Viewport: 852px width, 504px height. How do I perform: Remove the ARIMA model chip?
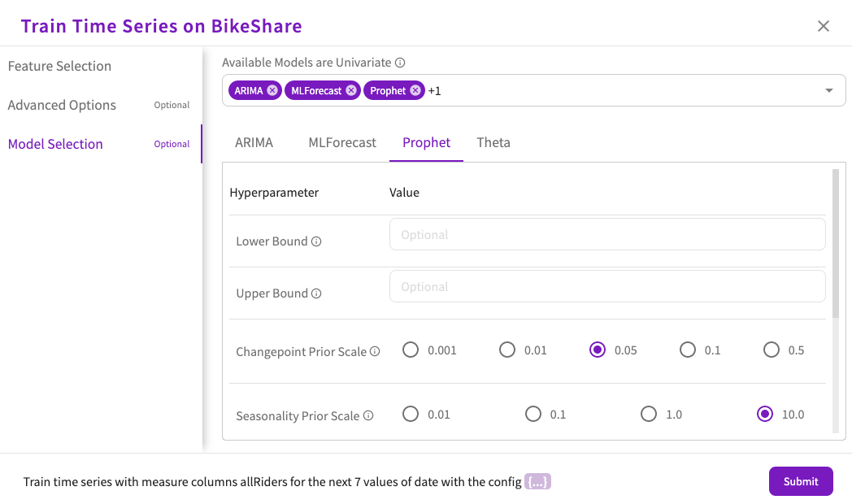pyautogui.click(x=272, y=91)
